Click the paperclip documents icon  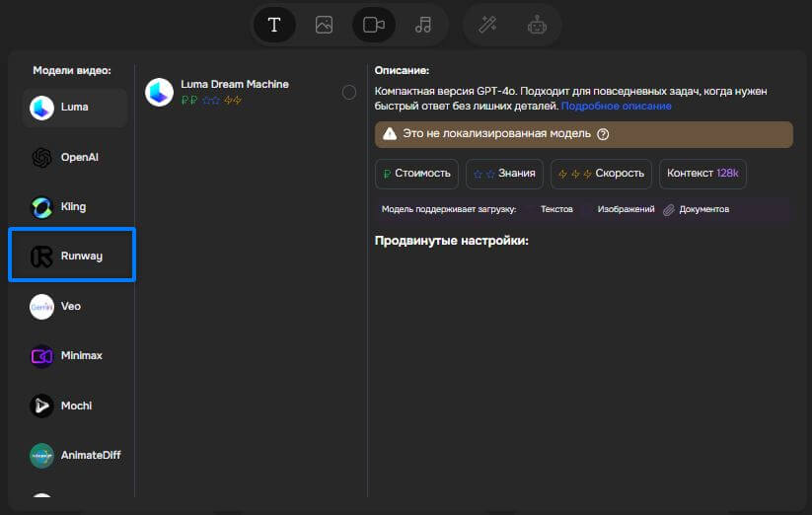pyautogui.click(x=669, y=210)
